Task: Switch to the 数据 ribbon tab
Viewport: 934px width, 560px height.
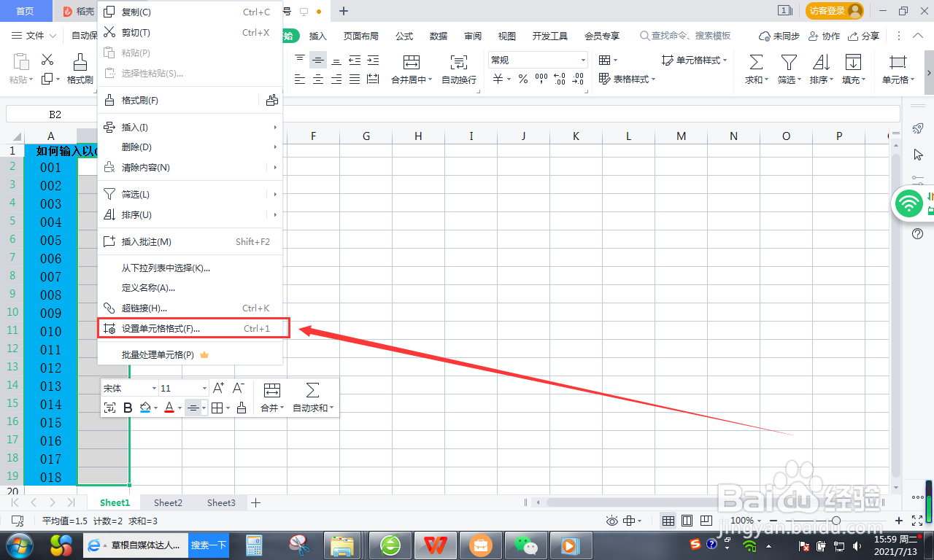Action: click(438, 35)
